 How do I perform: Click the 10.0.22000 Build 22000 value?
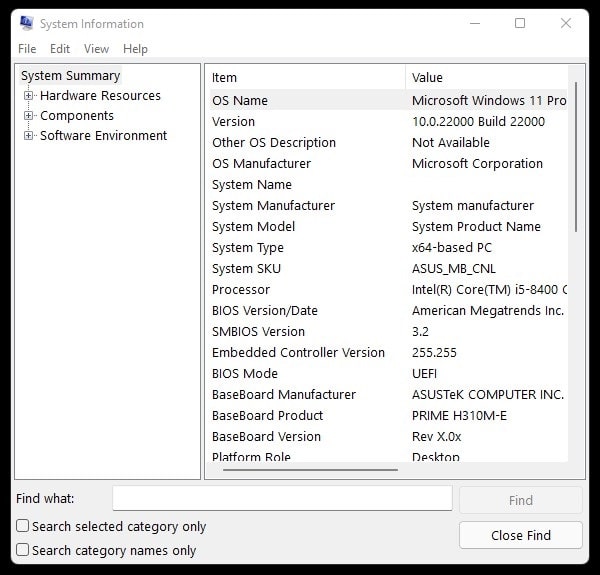tap(478, 121)
